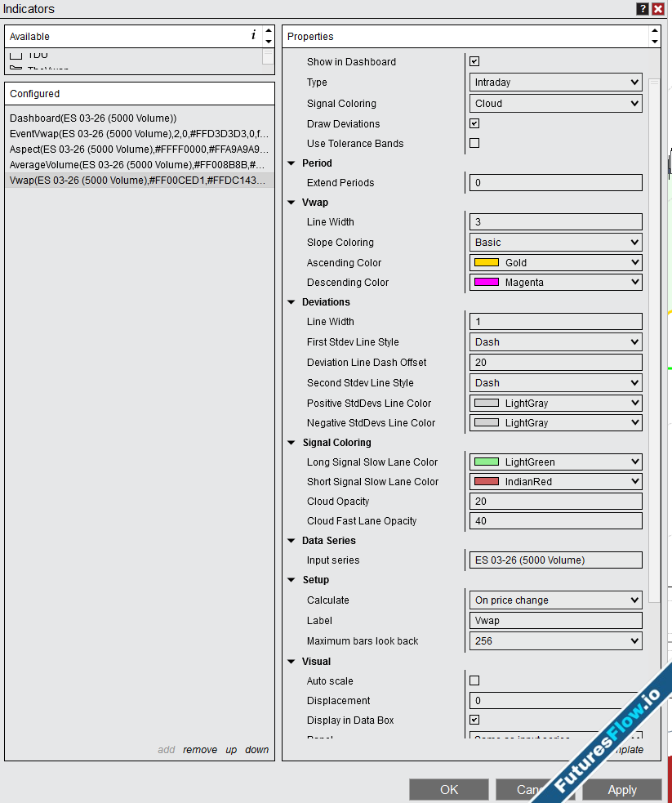The width and height of the screenshot is (672, 803).
Task: Open the Type dropdown showing Intraday
Action: [555, 83]
